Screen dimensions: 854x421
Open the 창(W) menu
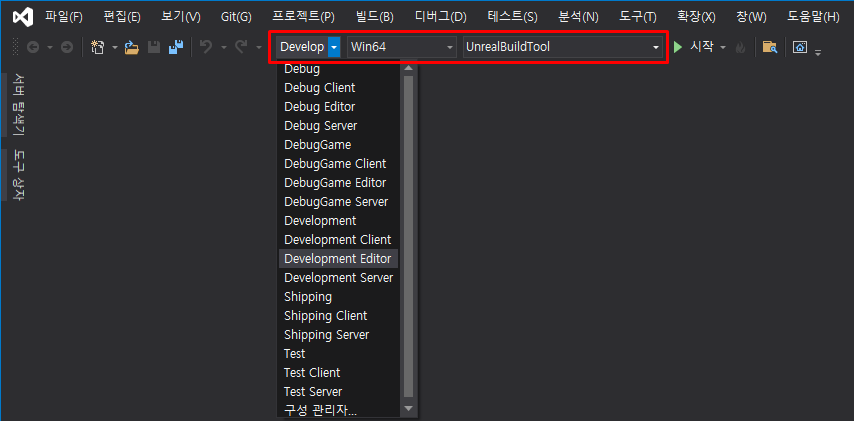click(751, 17)
